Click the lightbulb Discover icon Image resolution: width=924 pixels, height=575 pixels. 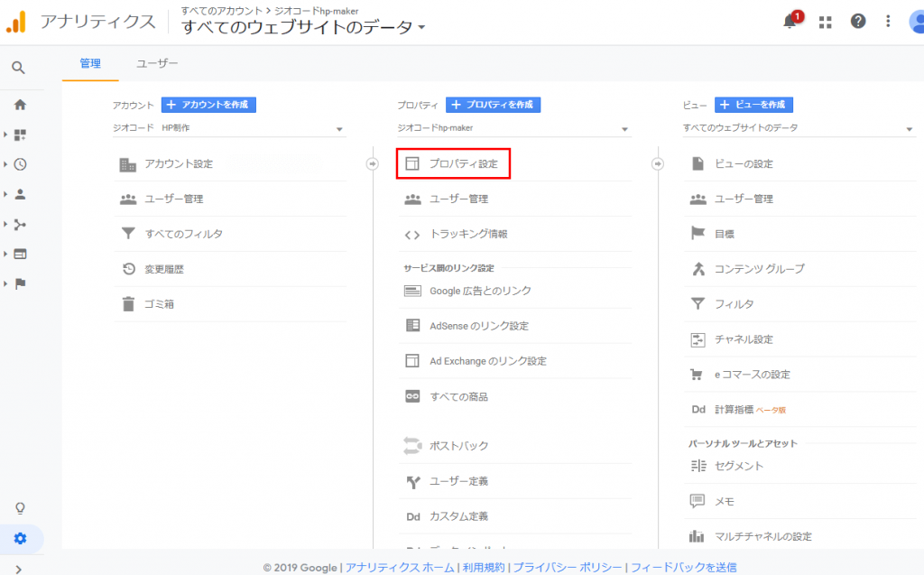click(x=20, y=508)
